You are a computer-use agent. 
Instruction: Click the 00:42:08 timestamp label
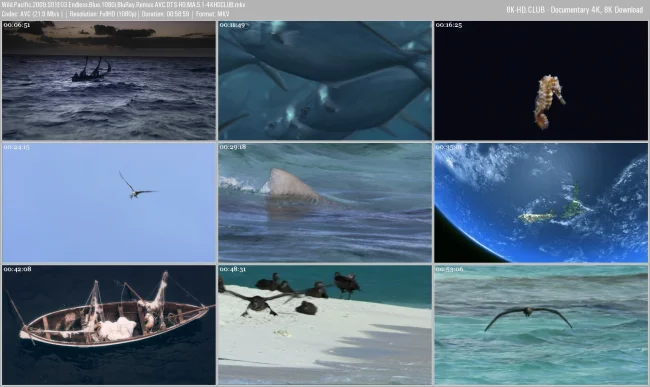(x=17, y=269)
